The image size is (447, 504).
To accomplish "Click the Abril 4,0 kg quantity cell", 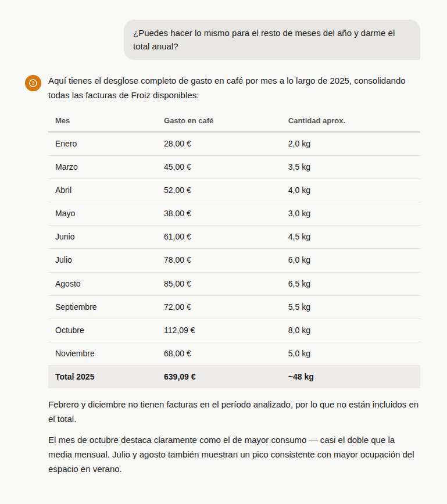I will [299, 190].
